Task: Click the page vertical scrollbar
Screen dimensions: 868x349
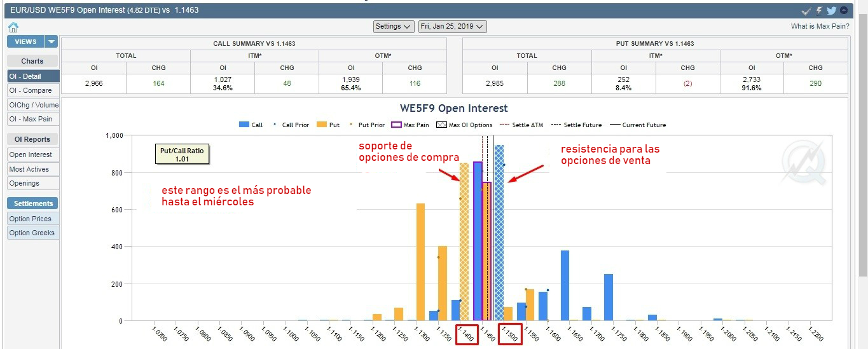Action: (x=863, y=146)
